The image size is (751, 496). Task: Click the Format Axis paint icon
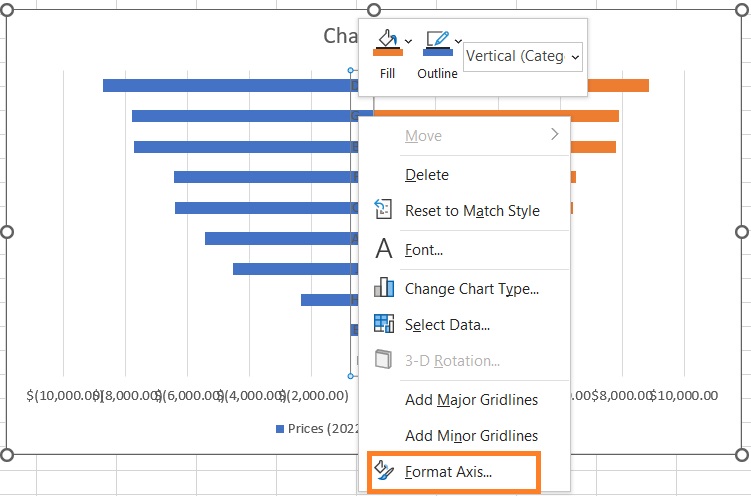[384, 470]
